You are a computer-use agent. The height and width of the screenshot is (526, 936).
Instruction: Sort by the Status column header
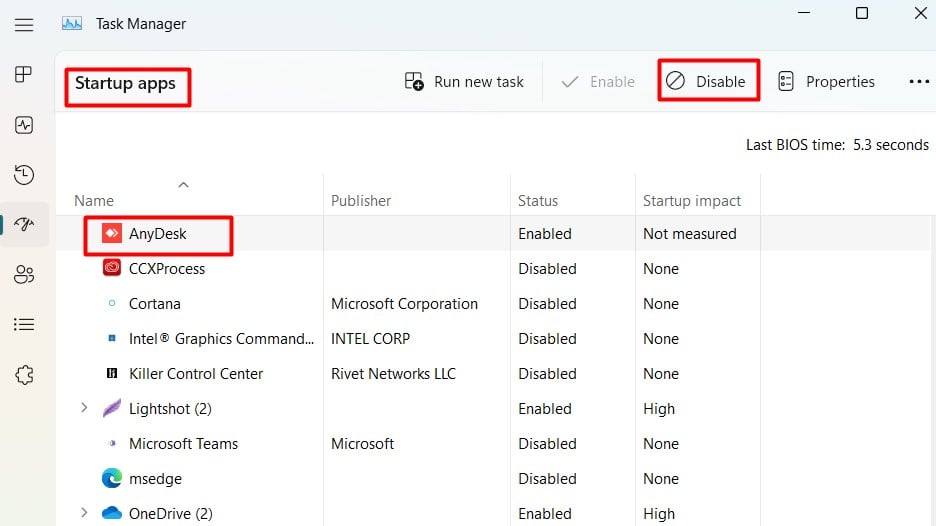pyautogui.click(x=538, y=201)
